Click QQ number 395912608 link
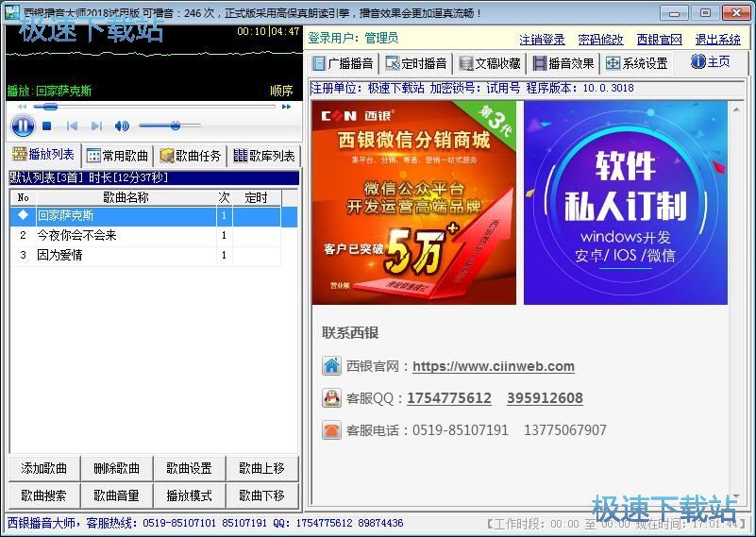756x537 pixels. 545,398
